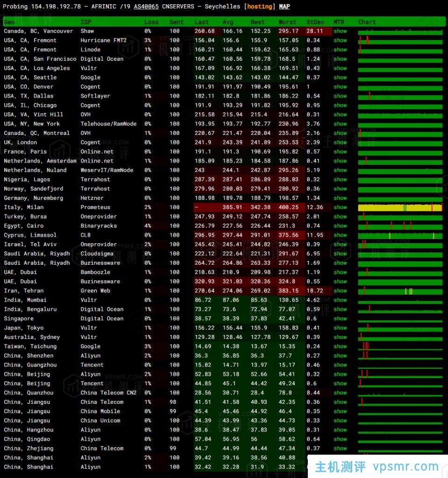Open show link for Softlayer Dallas
The image size is (448, 478).
[x=340, y=96]
